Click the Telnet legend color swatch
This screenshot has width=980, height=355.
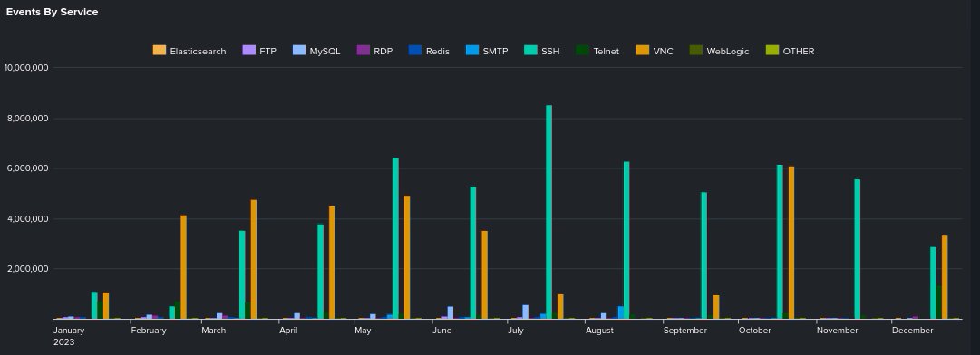tap(583, 51)
